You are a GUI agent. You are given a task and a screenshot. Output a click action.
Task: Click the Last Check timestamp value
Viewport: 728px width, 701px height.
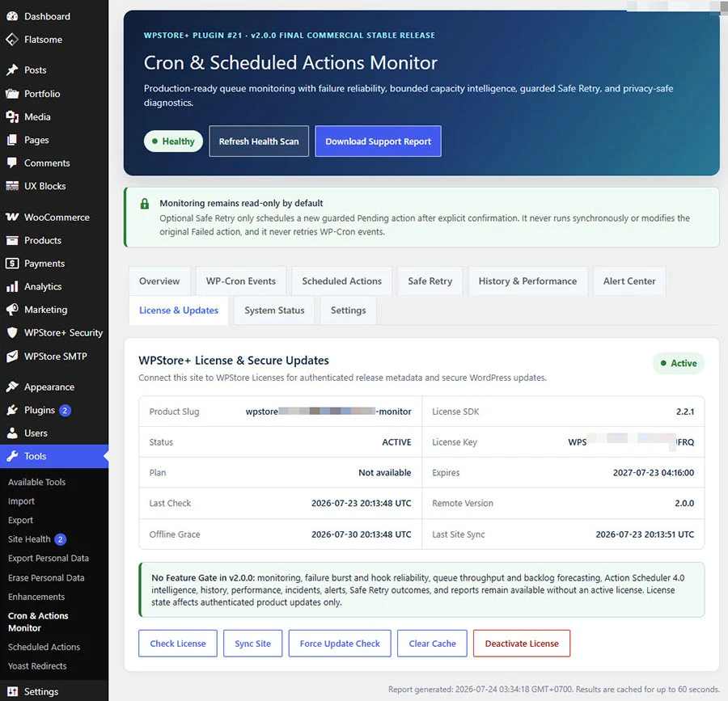(x=362, y=504)
